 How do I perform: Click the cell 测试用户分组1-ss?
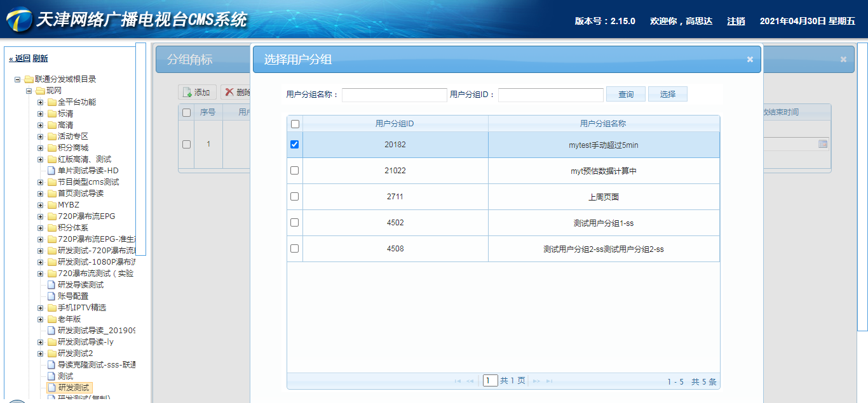pos(604,223)
